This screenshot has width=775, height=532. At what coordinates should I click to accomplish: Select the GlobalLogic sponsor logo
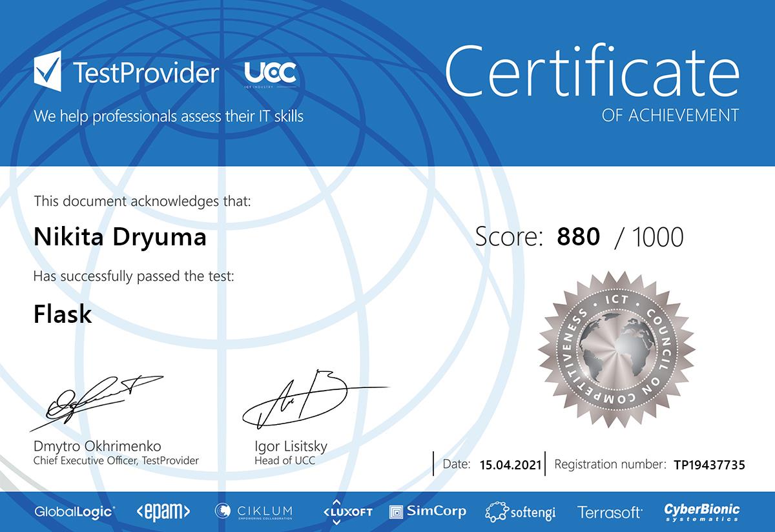75,511
